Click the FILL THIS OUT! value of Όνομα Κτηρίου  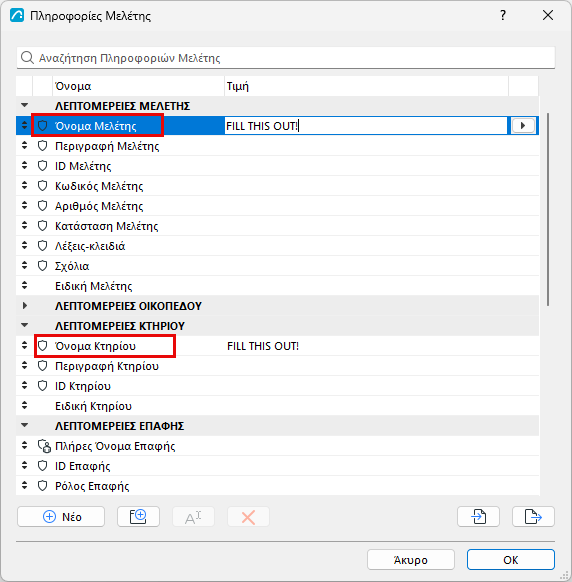[x=263, y=346]
